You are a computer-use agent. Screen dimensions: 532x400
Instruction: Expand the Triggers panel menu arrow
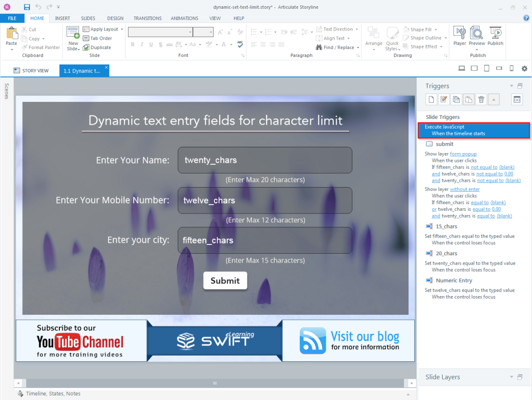[x=511, y=86]
